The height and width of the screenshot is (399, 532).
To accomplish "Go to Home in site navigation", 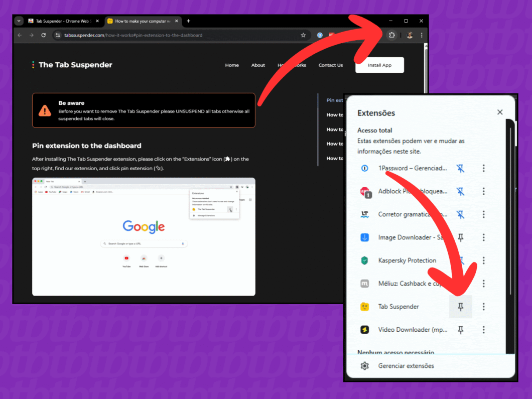I will [232, 65].
